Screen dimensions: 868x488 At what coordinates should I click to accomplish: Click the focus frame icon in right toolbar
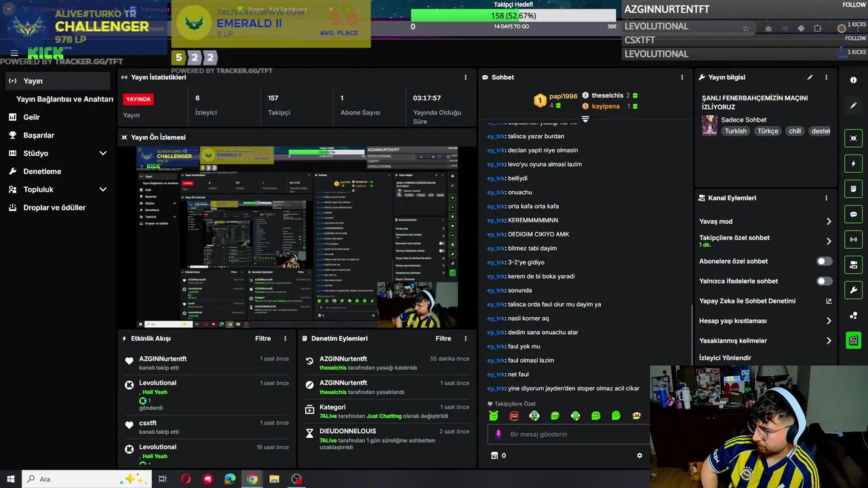click(853, 138)
